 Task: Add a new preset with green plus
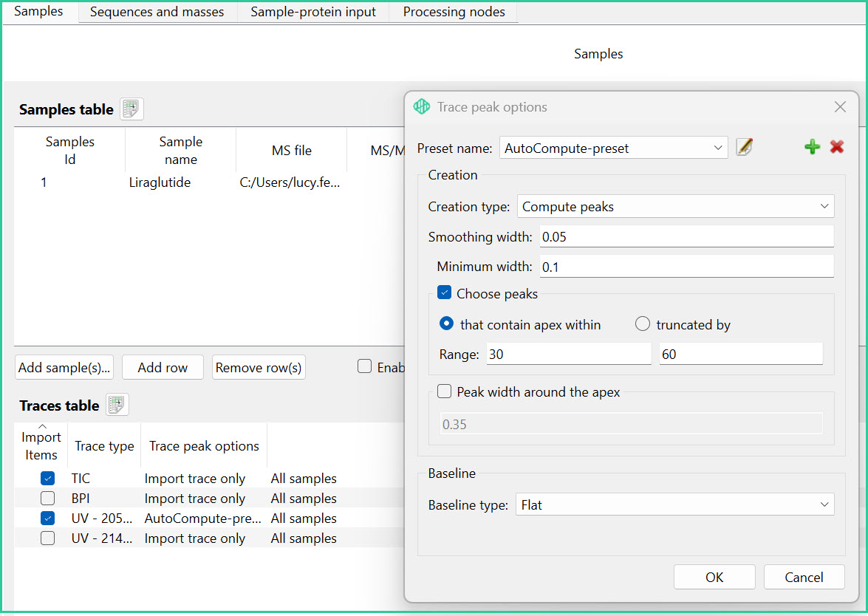(x=812, y=147)
